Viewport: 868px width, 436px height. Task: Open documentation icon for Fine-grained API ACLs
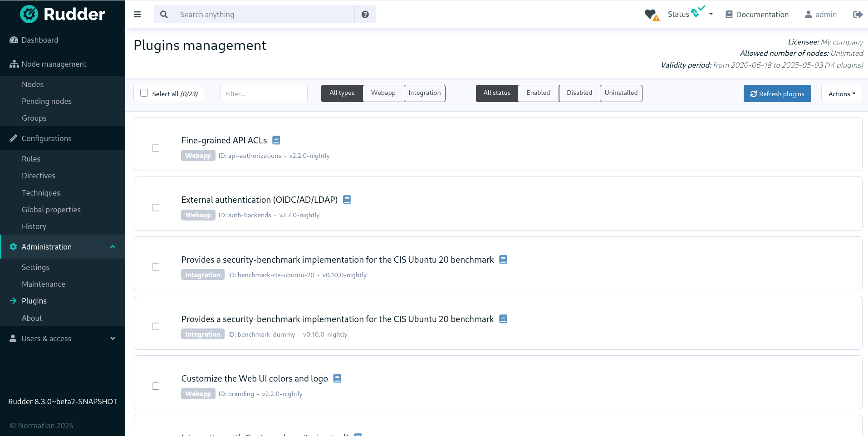[276, 140]
